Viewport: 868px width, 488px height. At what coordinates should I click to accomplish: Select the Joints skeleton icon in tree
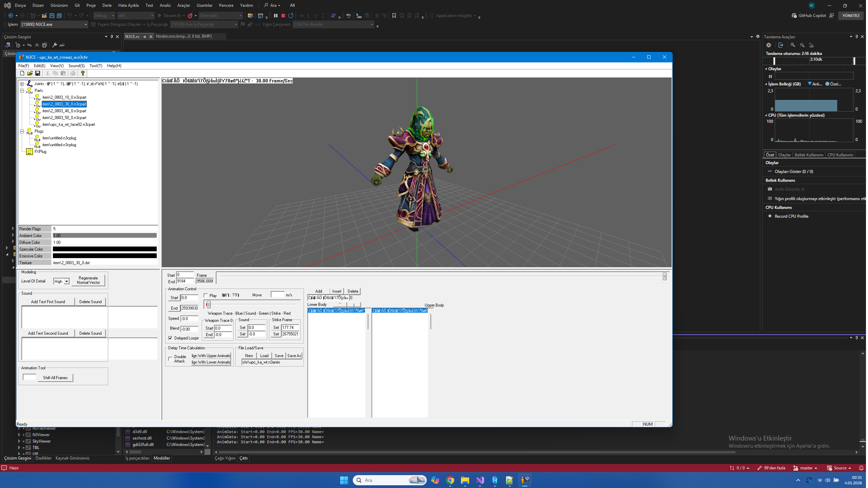pos(30,83)
